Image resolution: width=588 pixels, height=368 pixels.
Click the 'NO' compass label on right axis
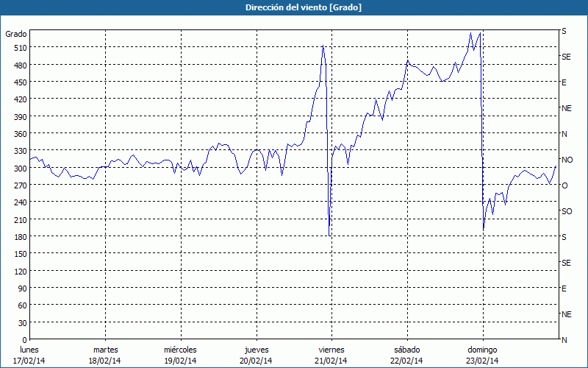point(567,160)
